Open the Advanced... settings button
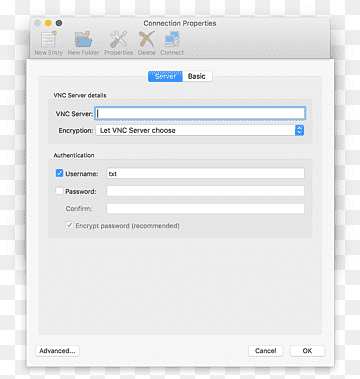Screen dimensions: 360x379 tap(57, 351)
